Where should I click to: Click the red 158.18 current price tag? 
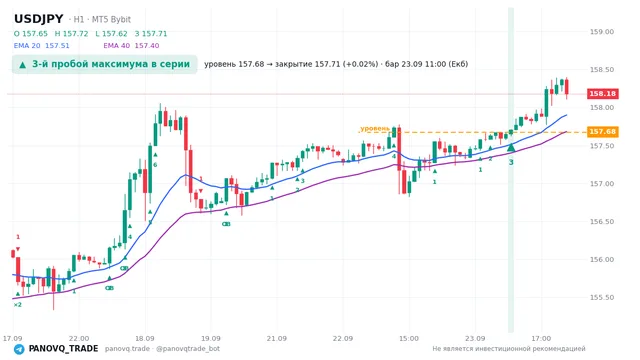click(602, 94)
